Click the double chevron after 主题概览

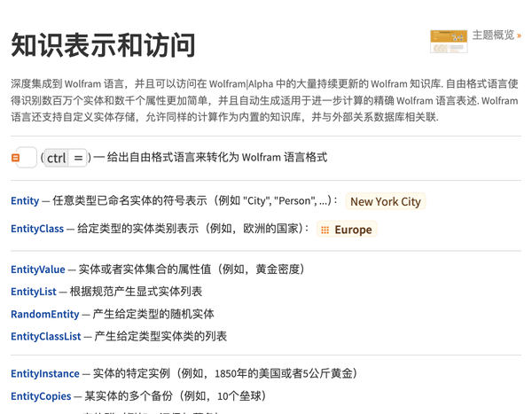coord(519,35)
